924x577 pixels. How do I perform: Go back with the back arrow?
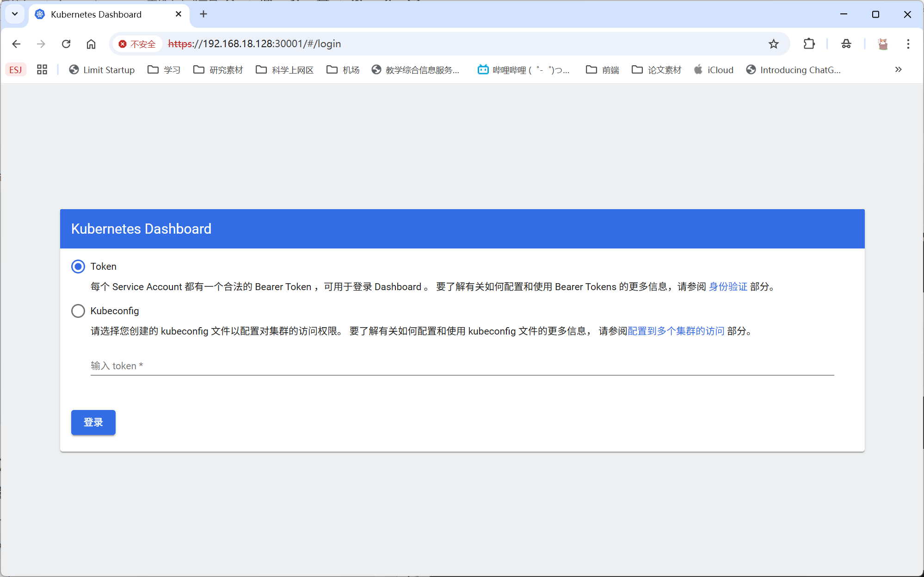click(x=17, y=44)
